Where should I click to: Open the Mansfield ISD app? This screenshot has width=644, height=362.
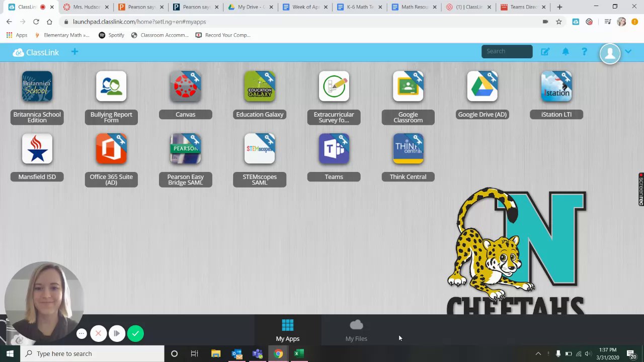37,149
